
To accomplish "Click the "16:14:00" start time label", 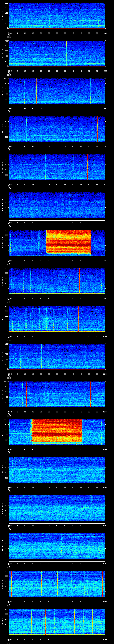I will tap(9, 525).
